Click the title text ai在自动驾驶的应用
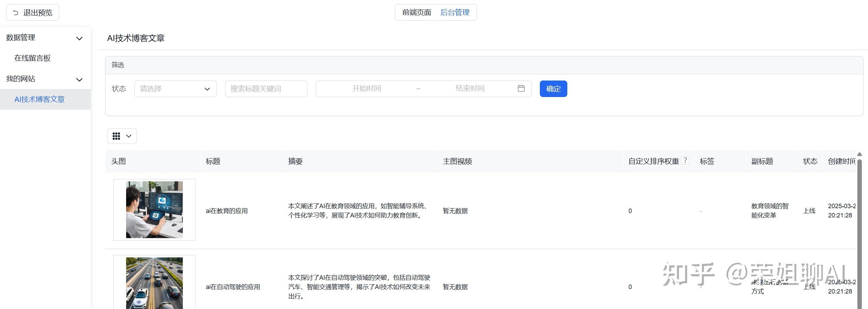868x309 pixels. [x=233, y=287]
